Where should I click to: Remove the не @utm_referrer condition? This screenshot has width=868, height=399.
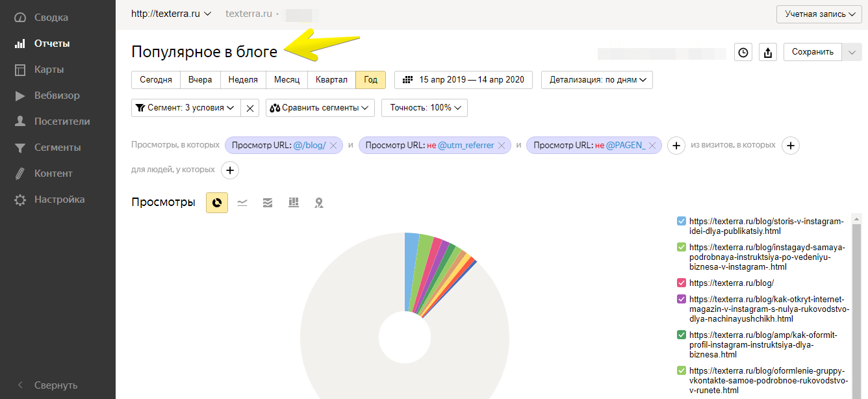tap(502, 146)
